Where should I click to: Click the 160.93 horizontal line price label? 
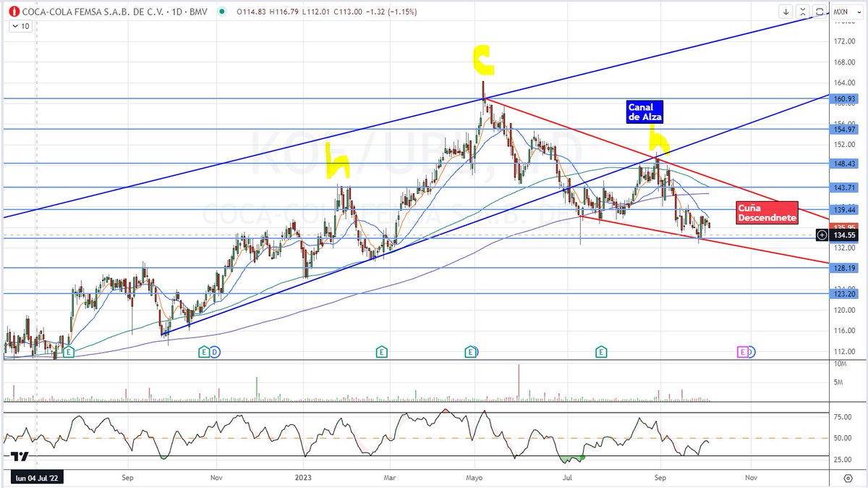click(x=845, y=98)
